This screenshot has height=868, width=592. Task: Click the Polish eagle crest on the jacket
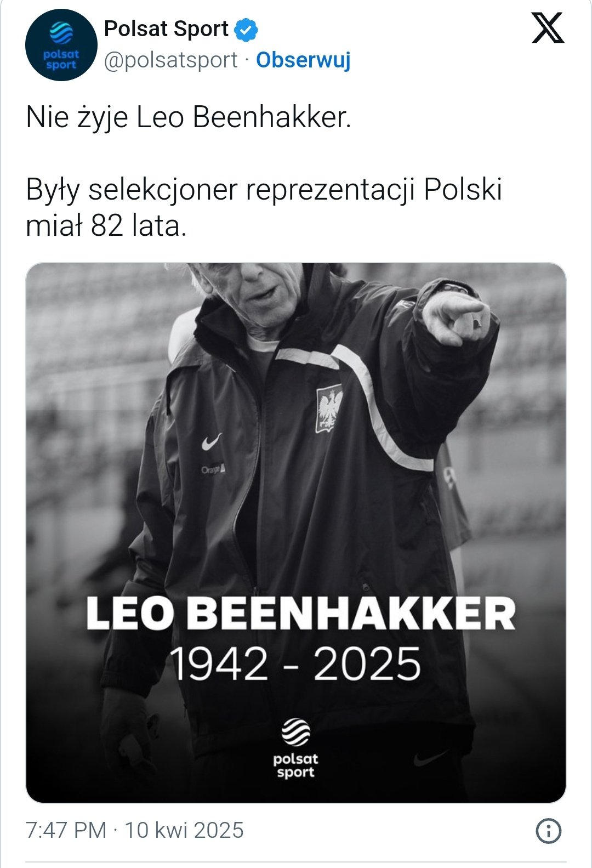pyautogui.click(x=329, y=409)
